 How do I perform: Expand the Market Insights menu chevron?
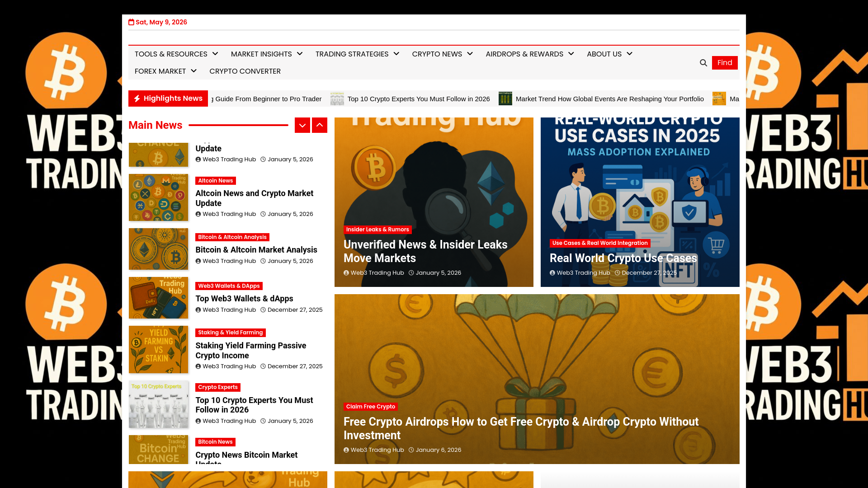[300, 54]
